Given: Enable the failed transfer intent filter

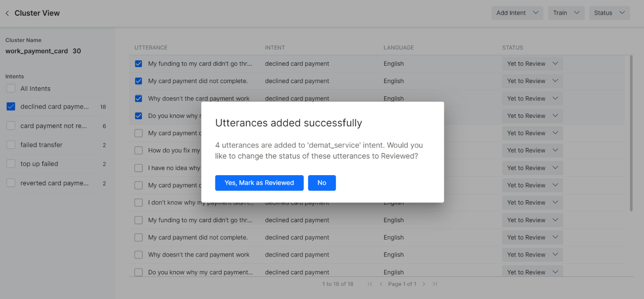Looking at the screenshot, I should [x=11, y=145].
